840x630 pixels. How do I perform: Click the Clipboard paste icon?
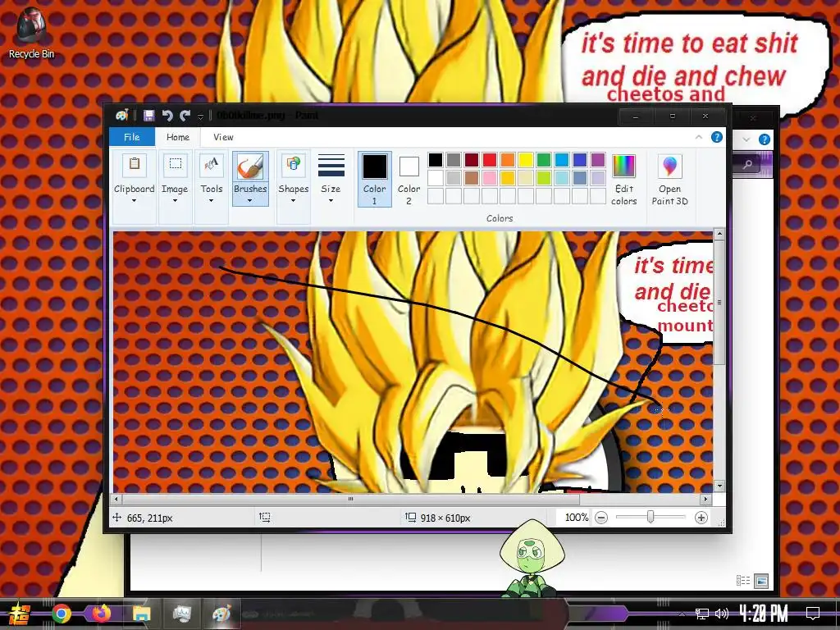(135, 165)
